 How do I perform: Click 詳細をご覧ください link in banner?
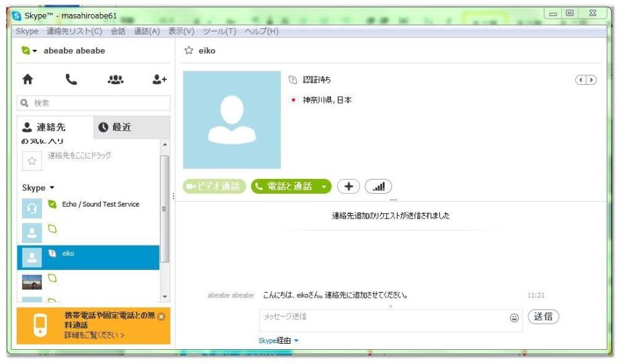point(94,335)
